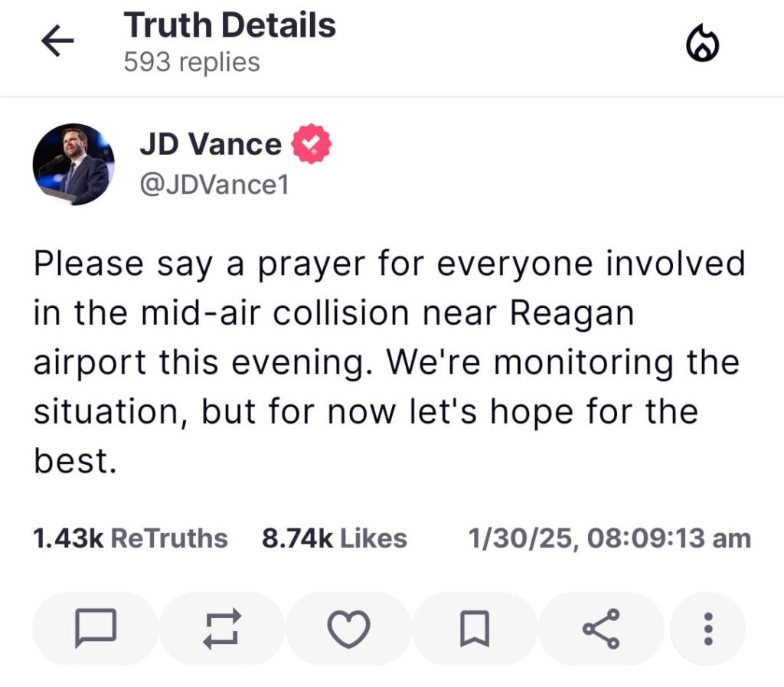Viewport: 784px width, 687px height.
Task: Click the post's first line beginning "Please say"
Action: pyautogui.click(x=389, y=264)
